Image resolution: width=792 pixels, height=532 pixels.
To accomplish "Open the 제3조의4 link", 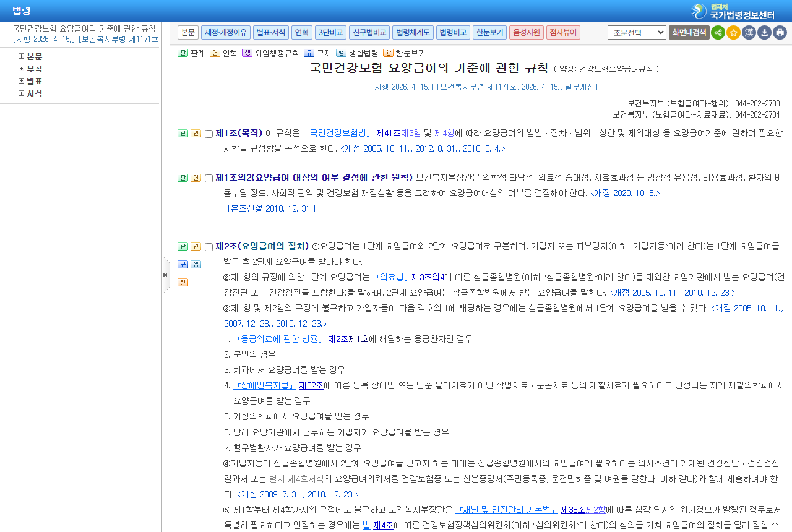I will point(428,277).
